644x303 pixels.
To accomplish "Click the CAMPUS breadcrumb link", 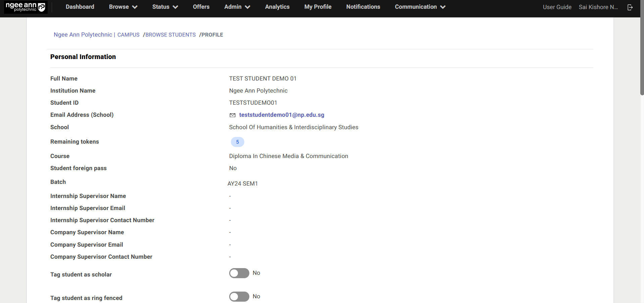I will (128, 35).
